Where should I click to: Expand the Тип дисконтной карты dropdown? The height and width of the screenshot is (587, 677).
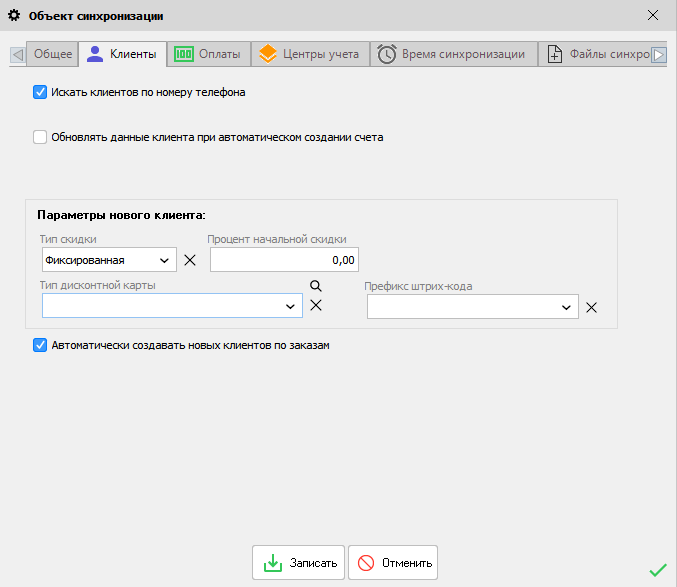pyautogui.click(x=290, y=306)
